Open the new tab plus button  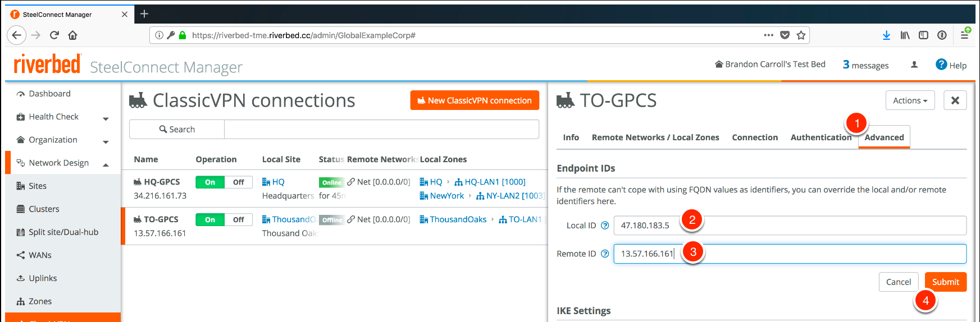(x=144, y=13)
